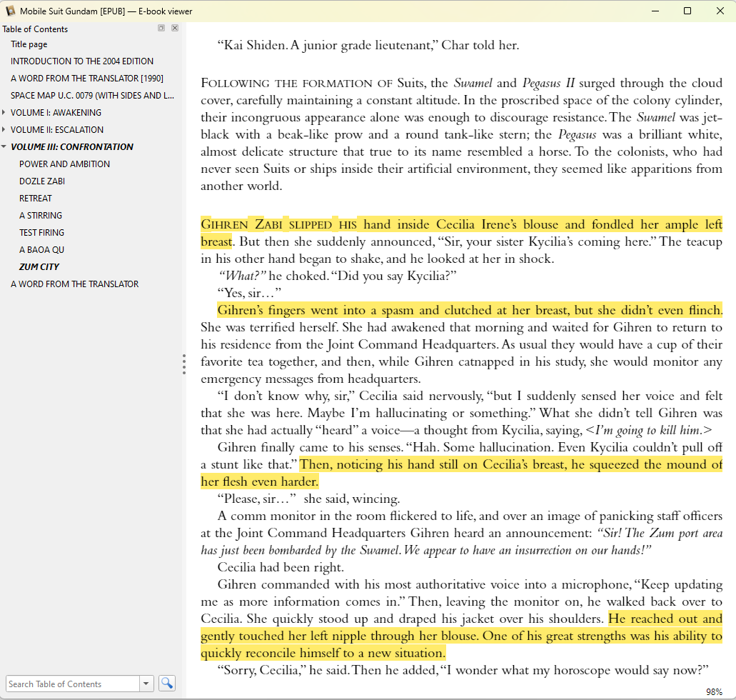Open the search history dropdown arrow
Viewport: 736px width, 700px height.
click(x=146, y=684)
